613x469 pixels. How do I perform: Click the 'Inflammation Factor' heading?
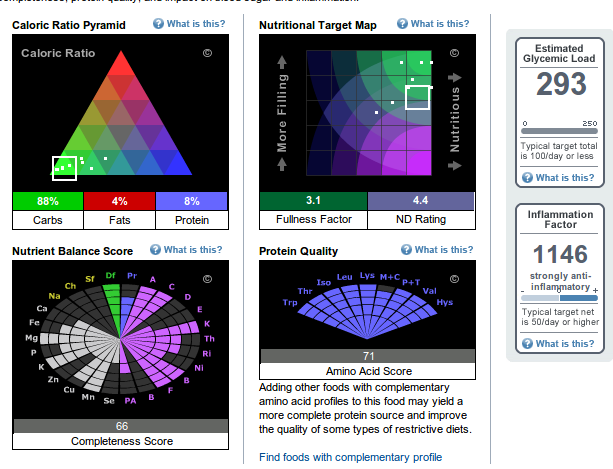[x=560, y=219]
